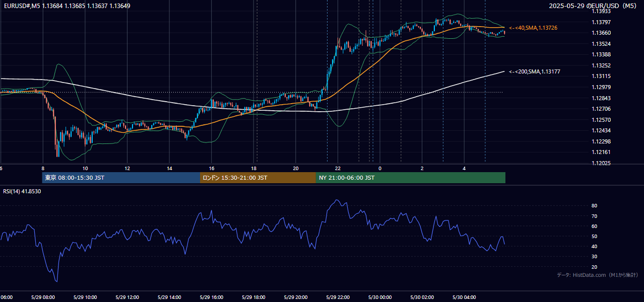Image resolution: width=644 pixels, height=302 pixels.
Task: Click price axis value 1.12298
Action: point(601,141)
